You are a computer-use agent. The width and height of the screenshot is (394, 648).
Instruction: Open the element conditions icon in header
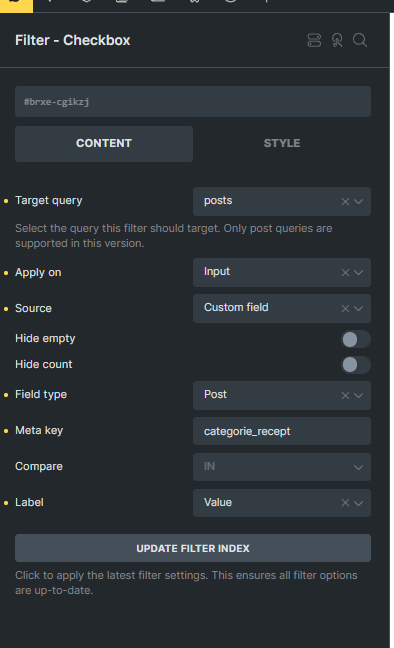(314, 40)
